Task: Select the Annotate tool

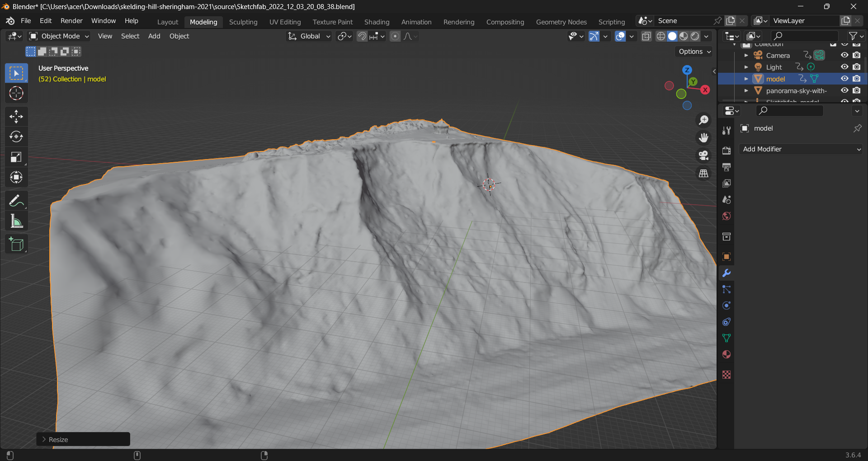Action: click(16, 201)
